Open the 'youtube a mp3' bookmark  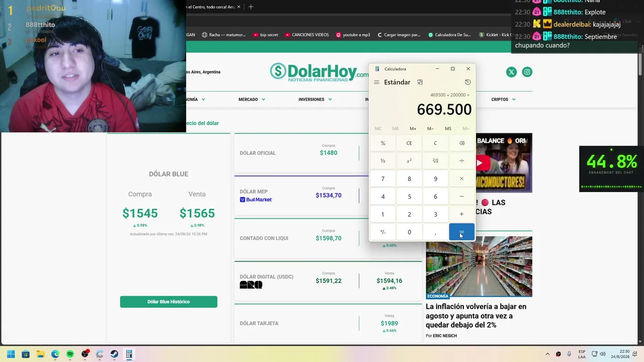pos(353,35)
